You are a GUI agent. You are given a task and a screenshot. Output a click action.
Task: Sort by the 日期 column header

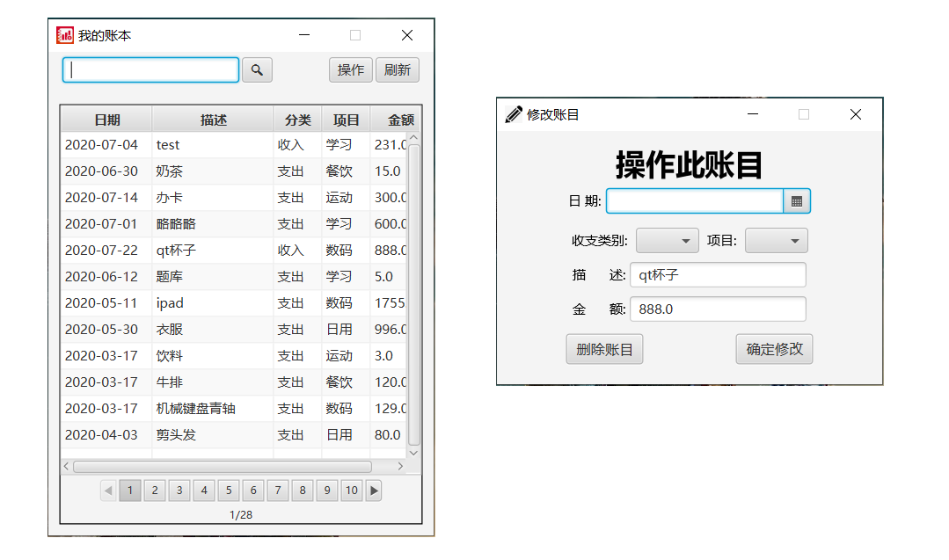106,120
